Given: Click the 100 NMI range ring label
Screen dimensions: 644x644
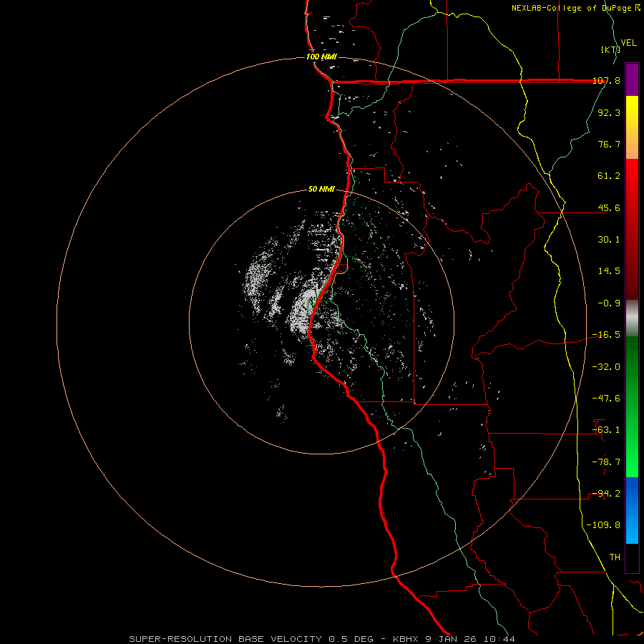Looking at the screenshot, I should pos(321,57).
